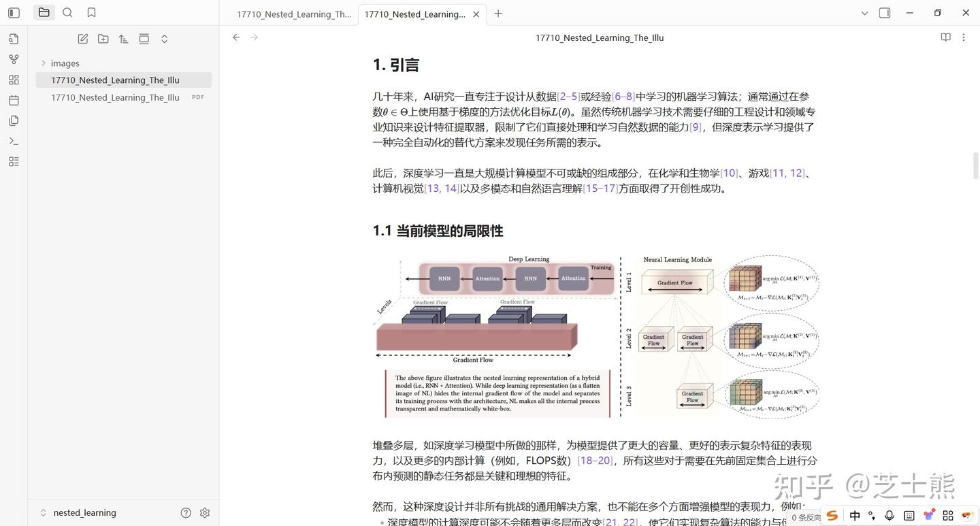Create a new note with the pencil icon
Viewport: 980px width, 526px height.
click(x=83, y=39)
